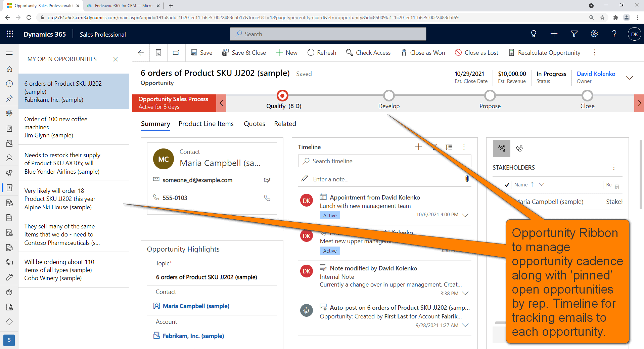The height and width of the screenshot is (349, 644).
Task: Click the attachment paperclip in timeline note
Action: pos(467,179)
